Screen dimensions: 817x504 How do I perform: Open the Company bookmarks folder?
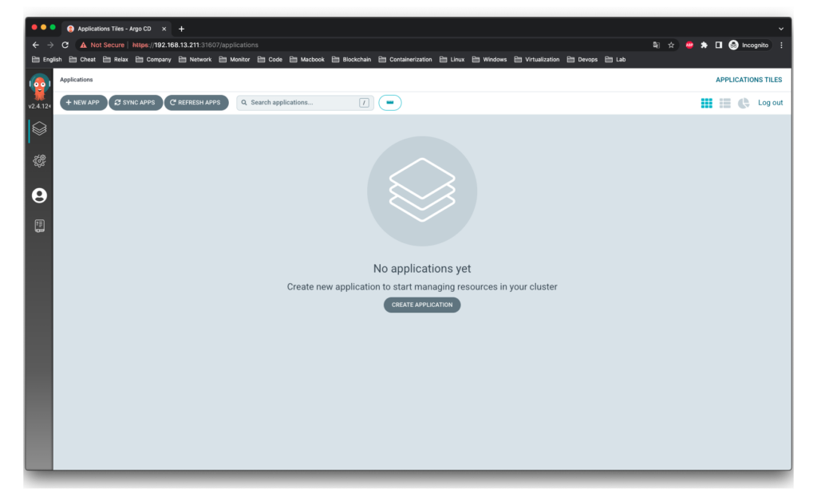click(153, 59)
